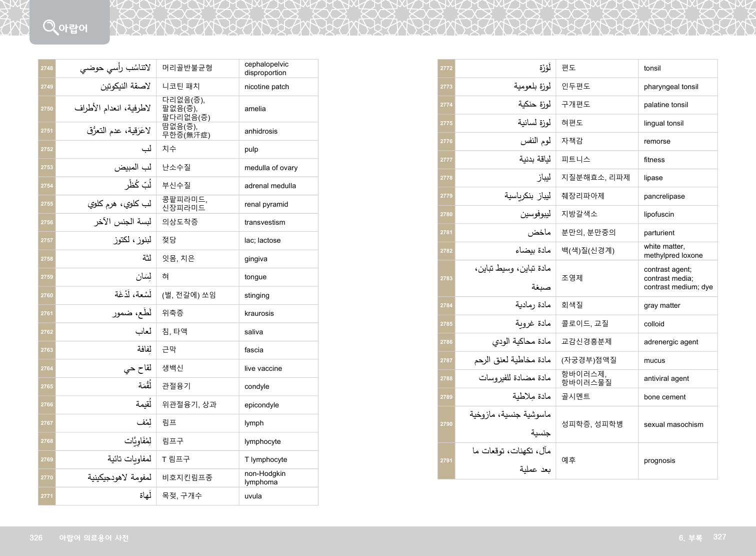Click the 'T lymphocyte' English term
Viewport: 756px width, 556px height.
pyautogui.click(x=265, y=460)
